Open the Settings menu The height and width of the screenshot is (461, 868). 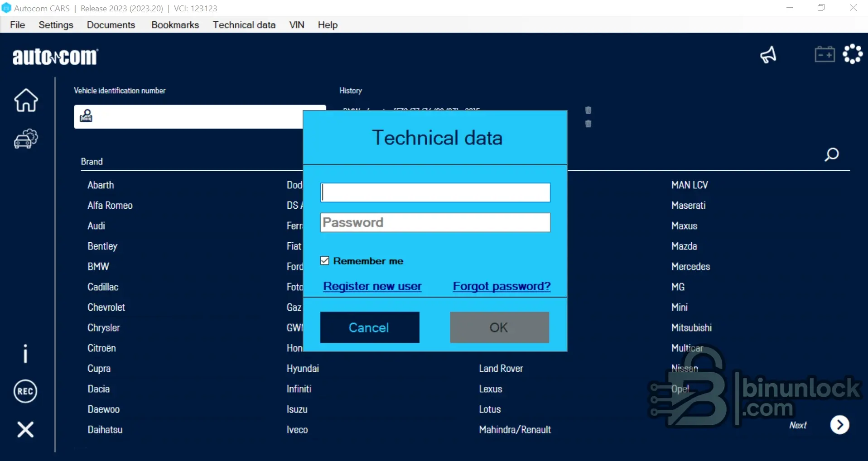(56, 25)
